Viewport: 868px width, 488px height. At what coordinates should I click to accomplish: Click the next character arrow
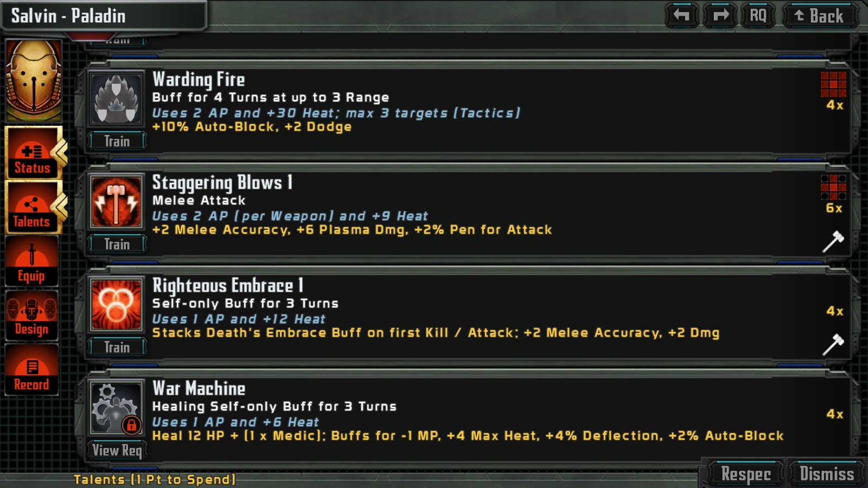pos(720,15)
